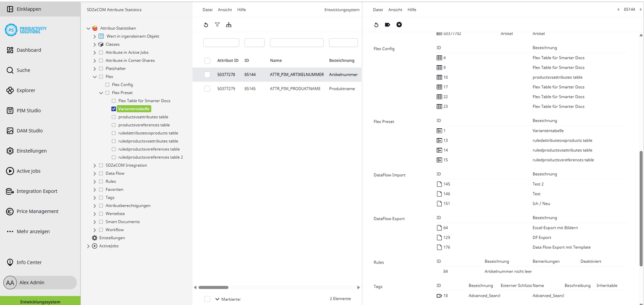The image size is (644, 305).
Task: Click the filter icon in the attribute toolbar
Action: coord(217,25)
